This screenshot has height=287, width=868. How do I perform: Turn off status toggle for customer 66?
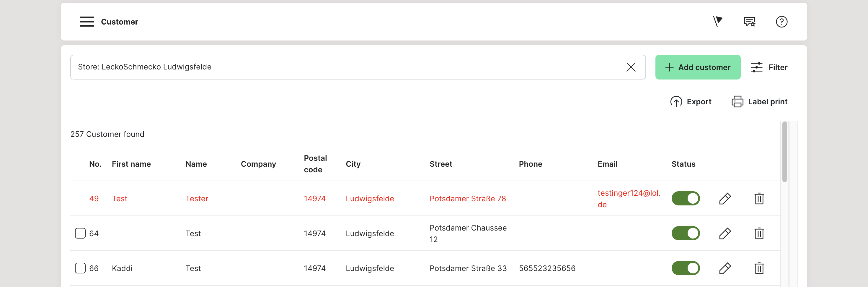(685, 268)
